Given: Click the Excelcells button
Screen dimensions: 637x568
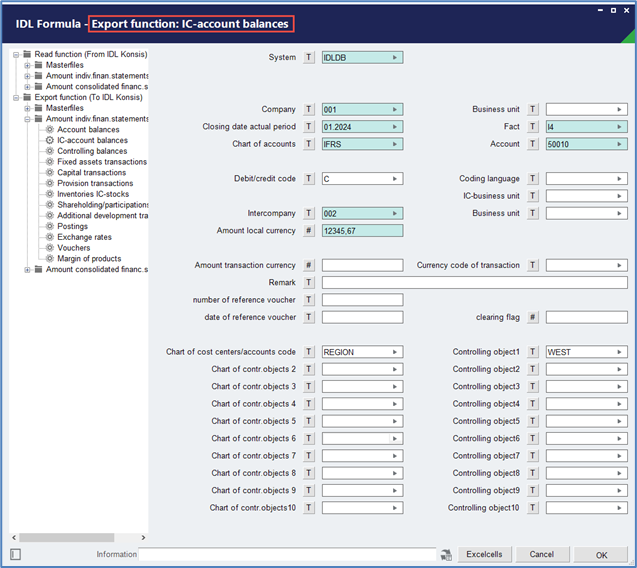Looking at the screenshot, I should pos(484,555).
